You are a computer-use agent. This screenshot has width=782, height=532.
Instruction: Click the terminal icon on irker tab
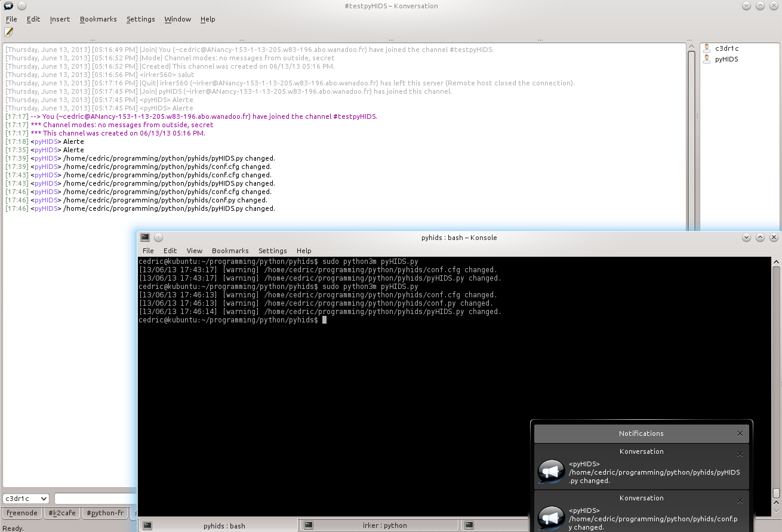click(x=308, y=525)
